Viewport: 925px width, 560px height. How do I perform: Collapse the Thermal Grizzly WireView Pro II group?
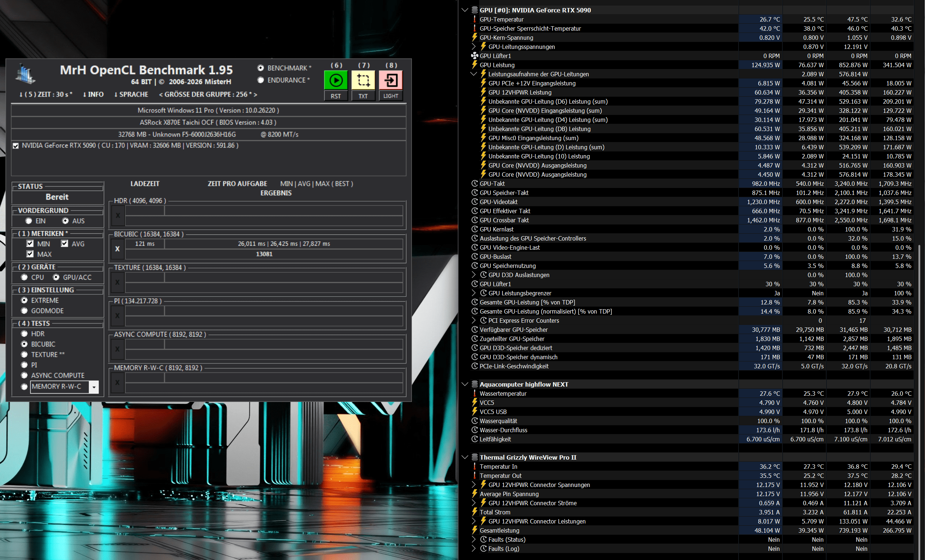(x=465, y=457)
